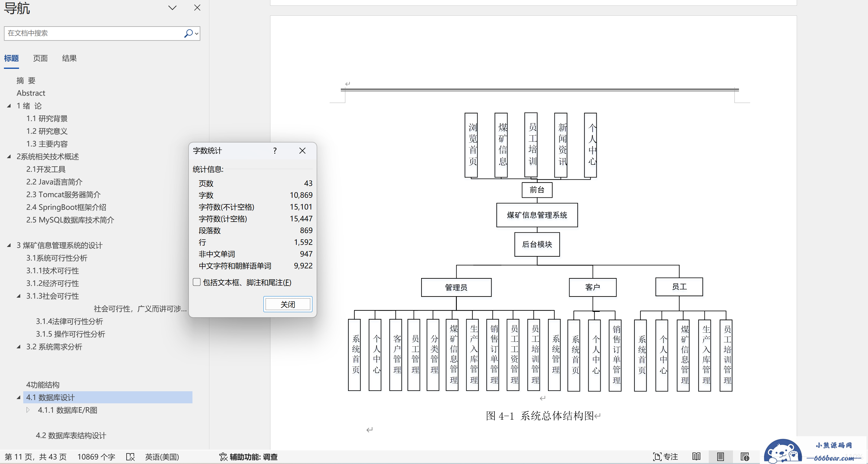Collapse the 1 绪 论 heading
The width and height of the screenshot is (868, 464).
click(9, 106)
